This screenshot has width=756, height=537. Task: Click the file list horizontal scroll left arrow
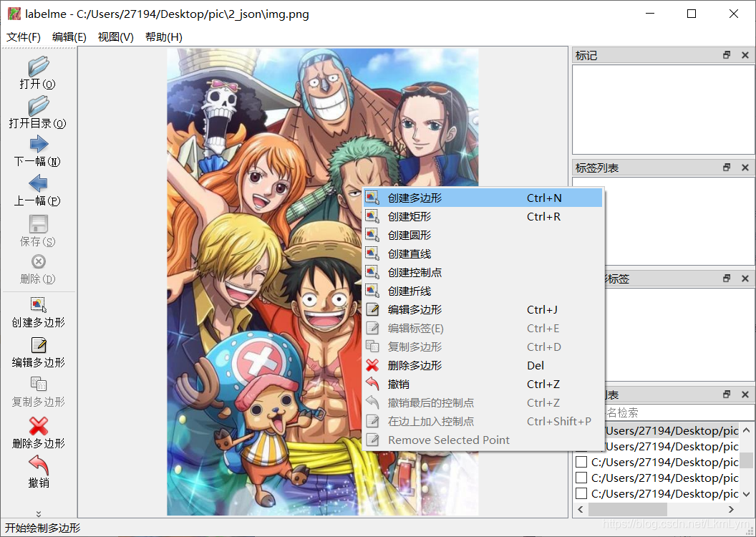point(581,509)
